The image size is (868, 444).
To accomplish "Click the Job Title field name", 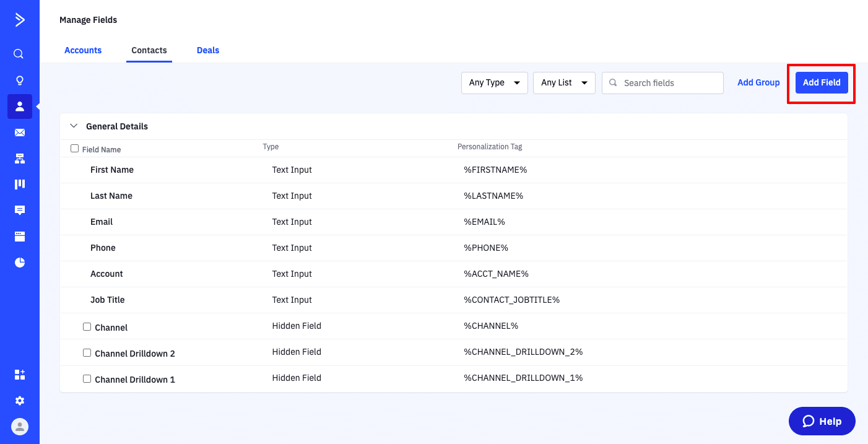I will (108, 300).
